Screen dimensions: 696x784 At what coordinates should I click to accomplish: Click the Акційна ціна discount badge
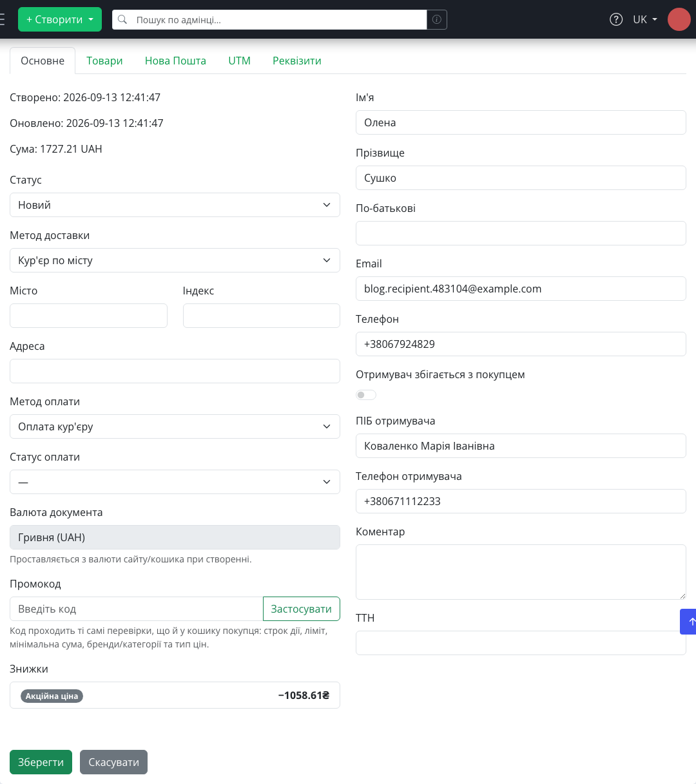[x=52, y=696]
